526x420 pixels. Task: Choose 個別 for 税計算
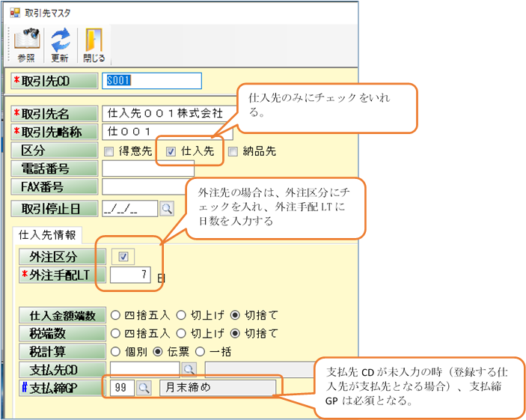[x=115, y=352]
